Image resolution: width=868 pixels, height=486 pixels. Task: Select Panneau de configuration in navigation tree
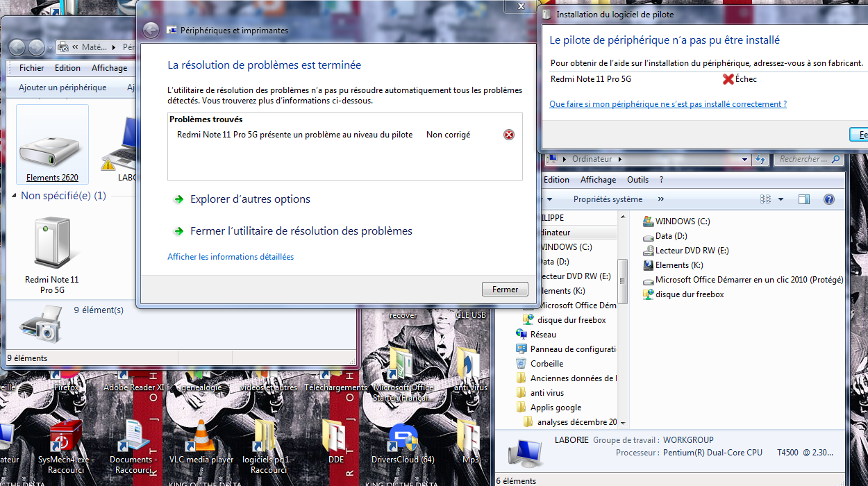567,349
